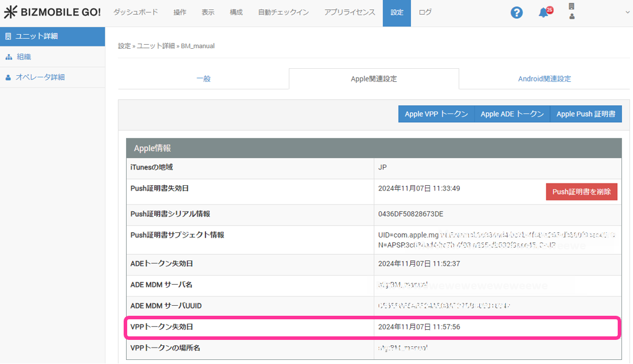Open the ダッシュボード menu
This screenshot has height=364, width=633.
135,13
